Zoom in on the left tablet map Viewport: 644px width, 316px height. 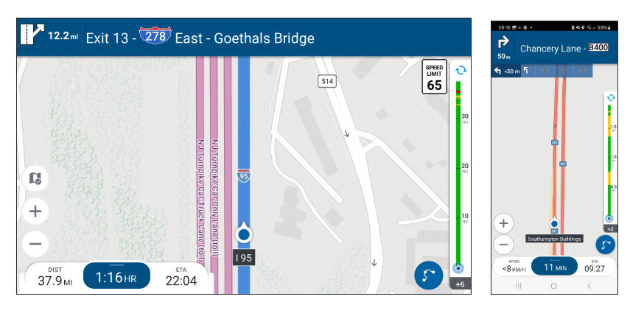pos(35,212)
